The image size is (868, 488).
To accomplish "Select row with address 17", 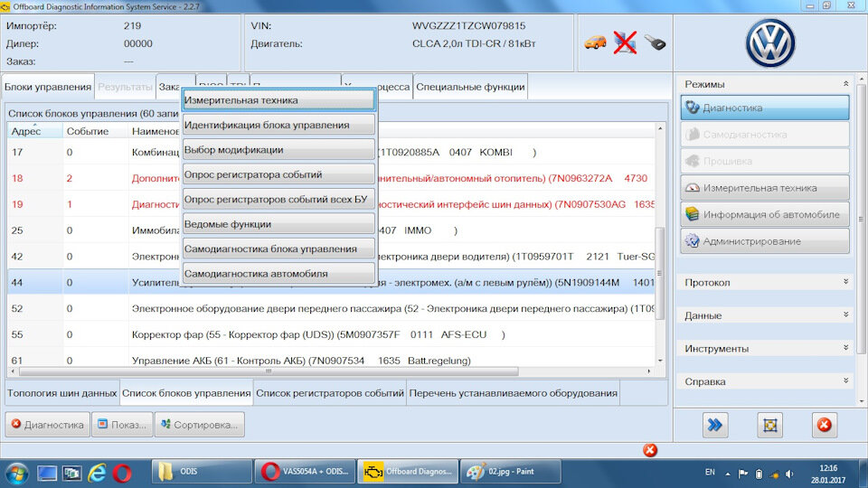I will [x=331, y=152].
